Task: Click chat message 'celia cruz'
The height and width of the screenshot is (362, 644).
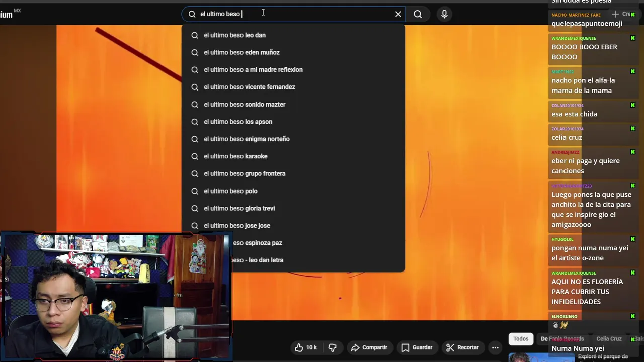Action: point(567,137)
